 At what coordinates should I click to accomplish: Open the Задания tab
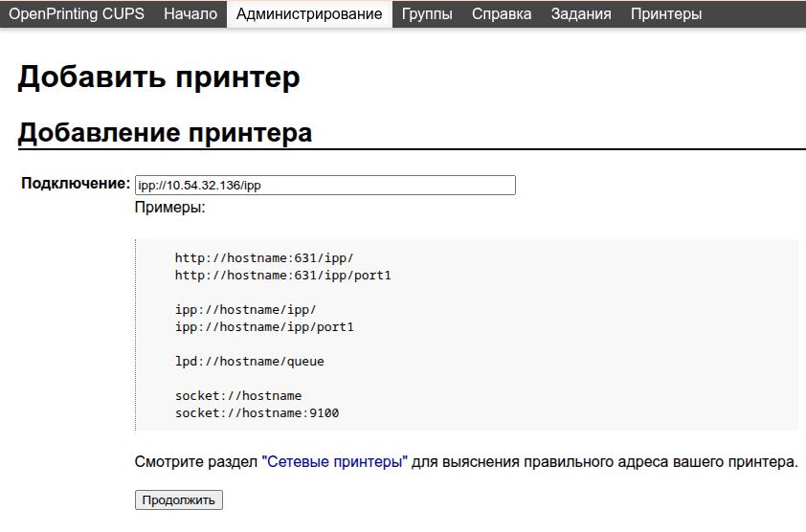[581, 14]
